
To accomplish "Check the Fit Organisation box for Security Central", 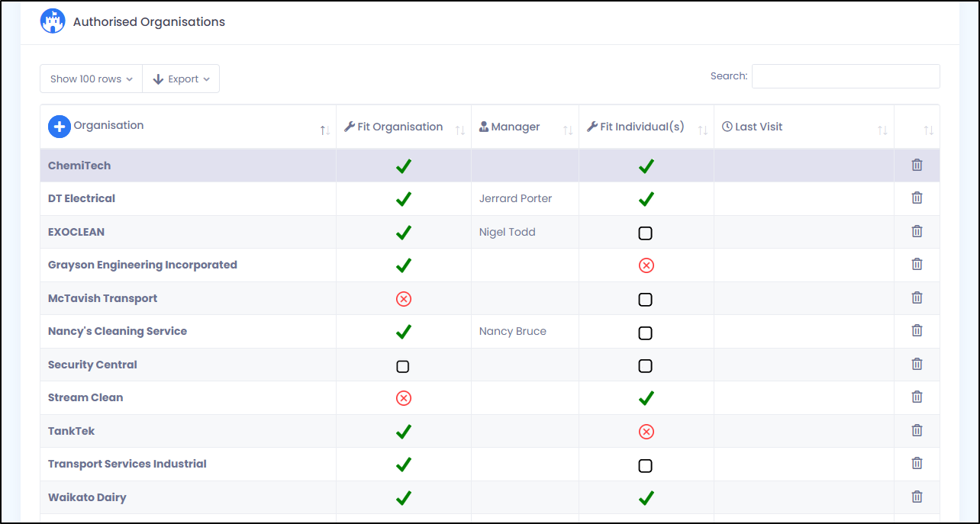I will pos(403,366).
